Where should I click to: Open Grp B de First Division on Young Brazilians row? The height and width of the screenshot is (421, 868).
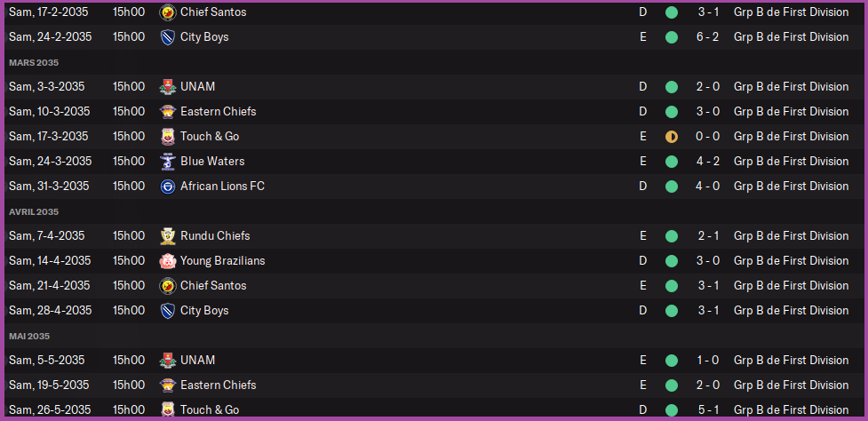click(x=791, y=261)
